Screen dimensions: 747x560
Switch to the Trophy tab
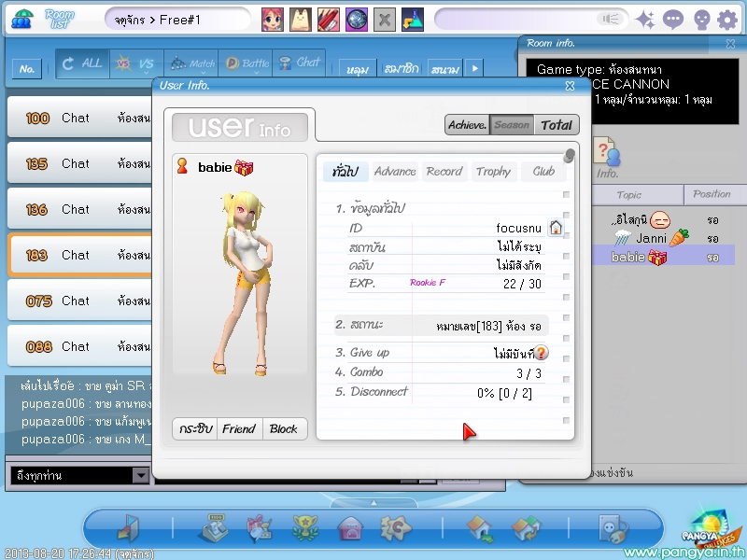tap(493, 172)
